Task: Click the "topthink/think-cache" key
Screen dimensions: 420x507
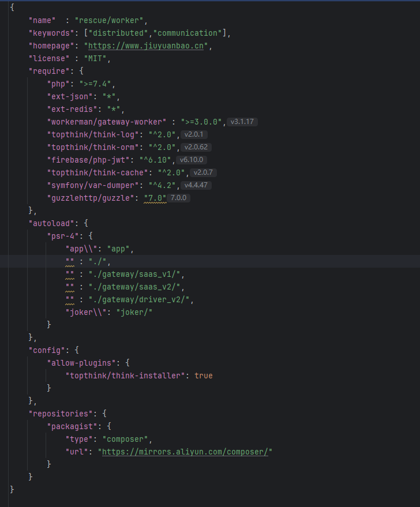Action: click(97, 172)
